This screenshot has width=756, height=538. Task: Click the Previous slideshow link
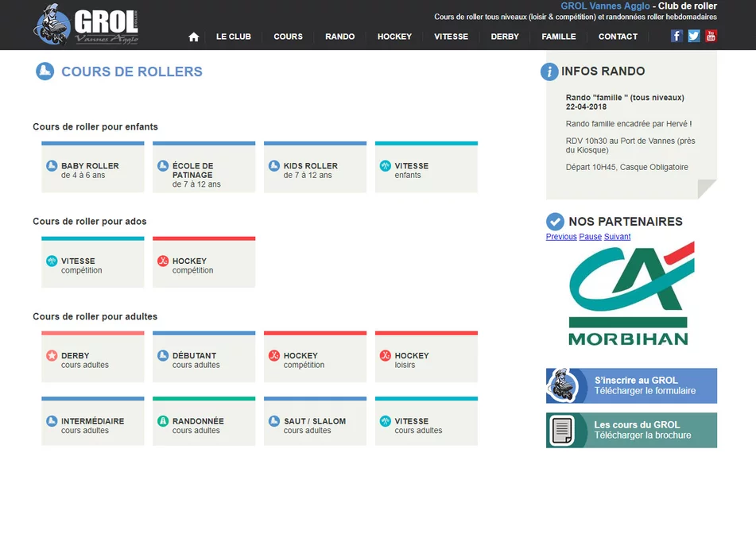[x=561, y=237]
